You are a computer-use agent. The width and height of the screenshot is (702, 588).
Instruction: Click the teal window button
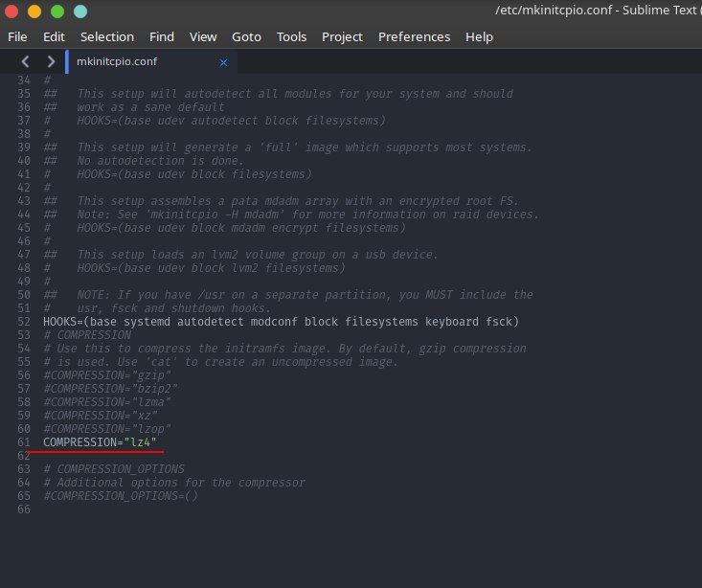80,11
